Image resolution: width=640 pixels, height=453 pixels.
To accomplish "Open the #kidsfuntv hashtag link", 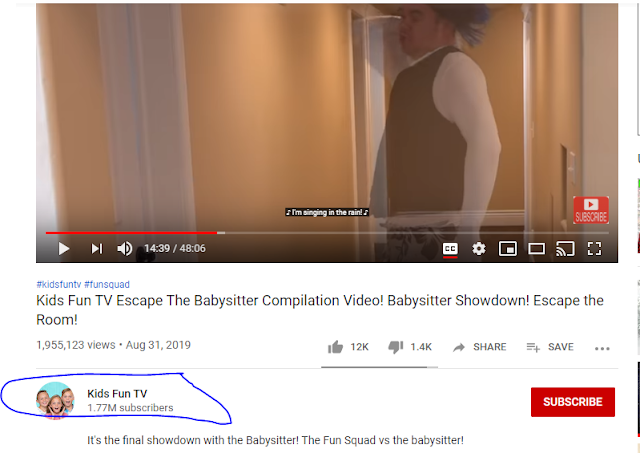I will click(x=59, y=284).
